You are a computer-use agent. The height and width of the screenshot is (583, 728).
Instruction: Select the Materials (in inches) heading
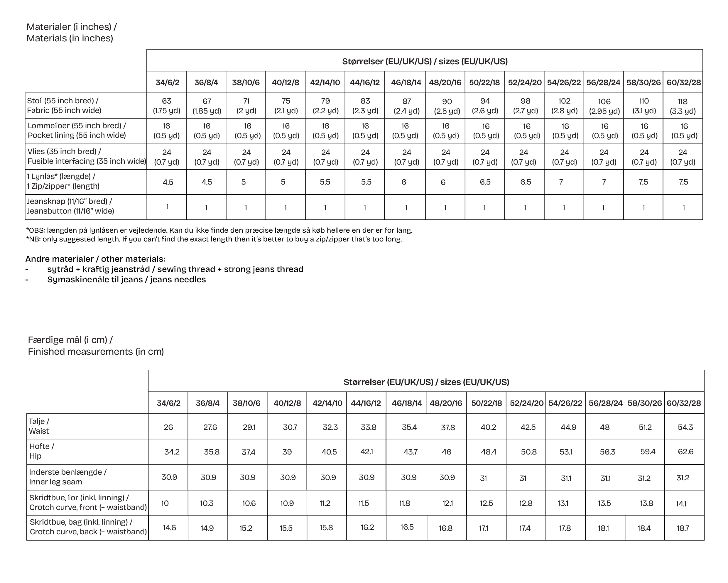coord(70,38)
